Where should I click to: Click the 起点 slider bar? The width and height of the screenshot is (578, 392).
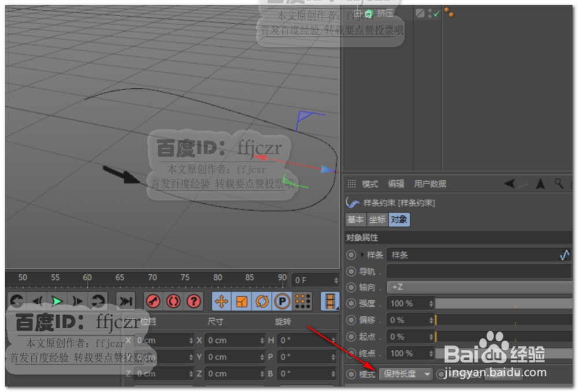coord(504,337)
